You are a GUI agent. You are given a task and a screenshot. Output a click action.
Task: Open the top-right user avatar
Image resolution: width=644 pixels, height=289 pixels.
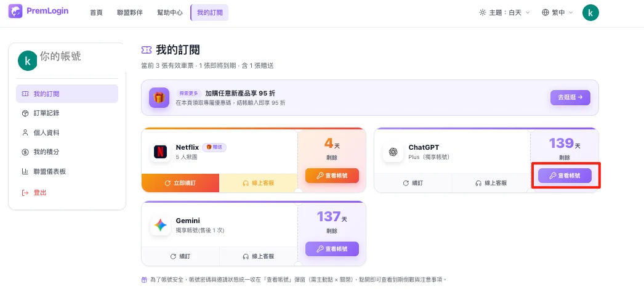tap(590, 13)
